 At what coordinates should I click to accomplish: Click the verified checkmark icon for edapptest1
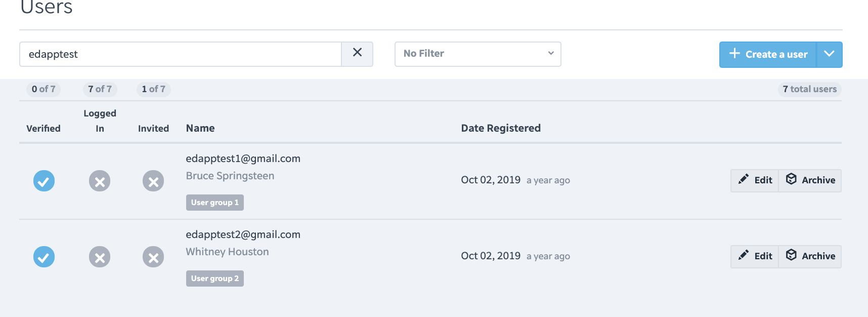[44, 181]
